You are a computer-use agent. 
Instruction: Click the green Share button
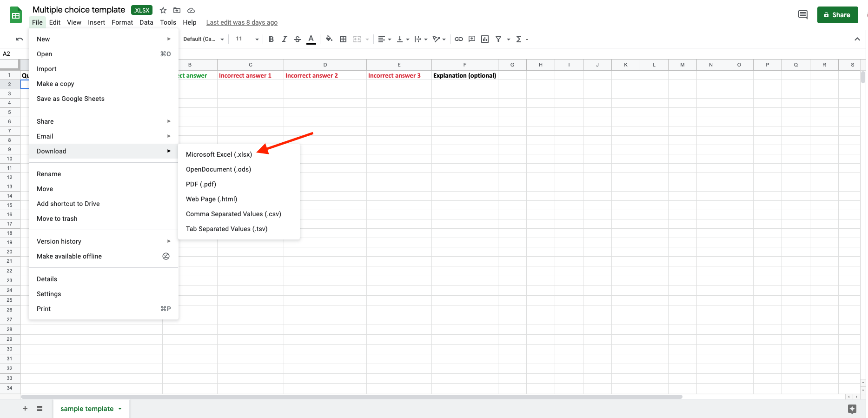[837, 15]
